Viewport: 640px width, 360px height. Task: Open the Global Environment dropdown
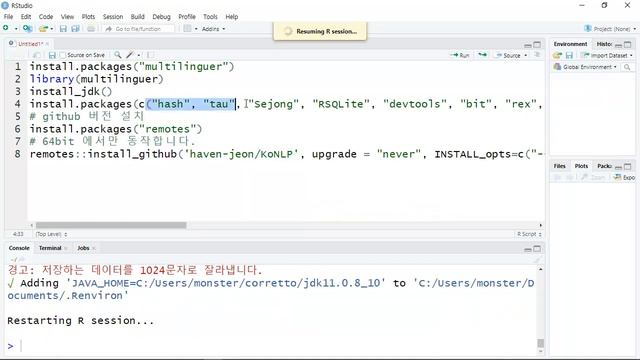(x=585, y=67)
